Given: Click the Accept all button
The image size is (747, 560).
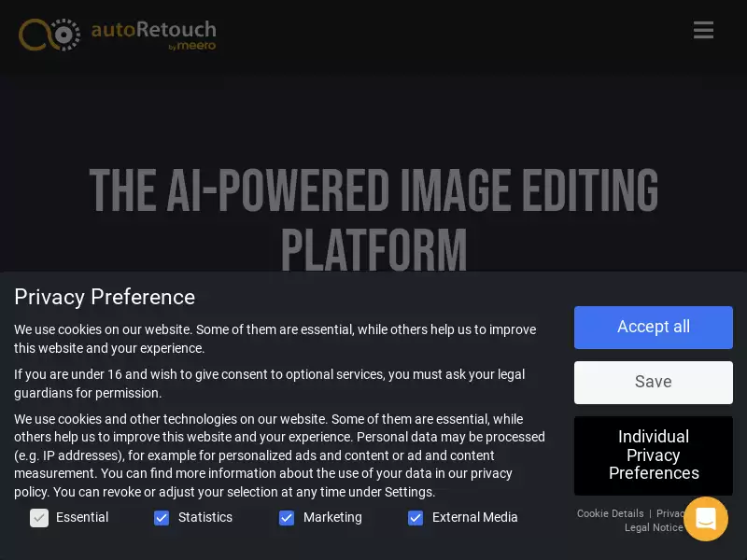Looking at the screenshot, I should coord(653,328).
